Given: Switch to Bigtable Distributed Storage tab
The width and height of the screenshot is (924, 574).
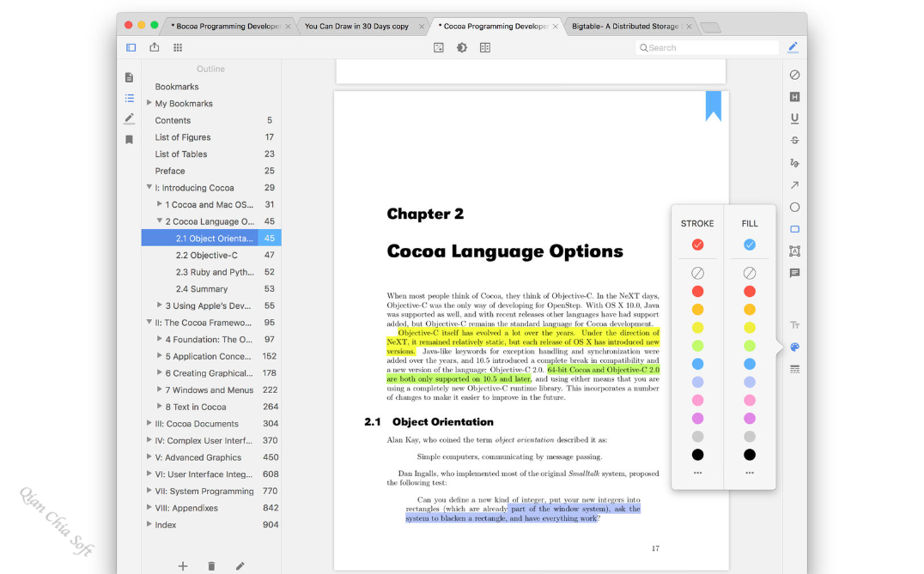Looking at the screenshot, I should point(624,27).
